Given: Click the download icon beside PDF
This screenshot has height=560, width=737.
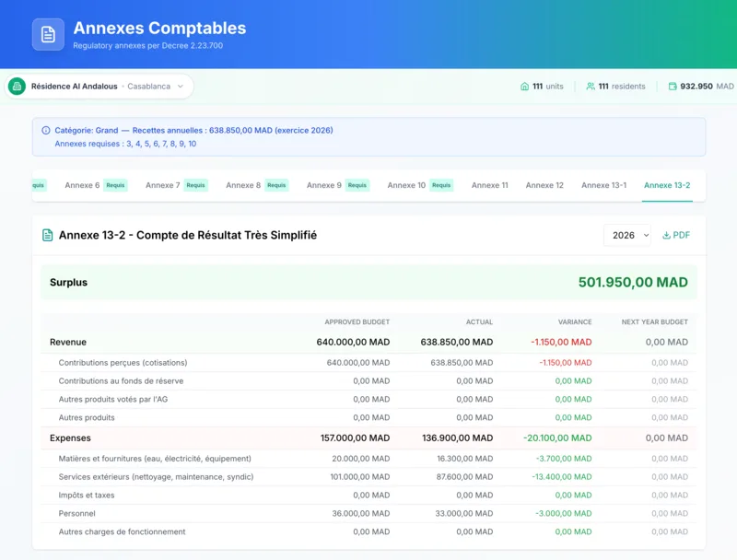Looking at the screenshot, I should [666, 235].
